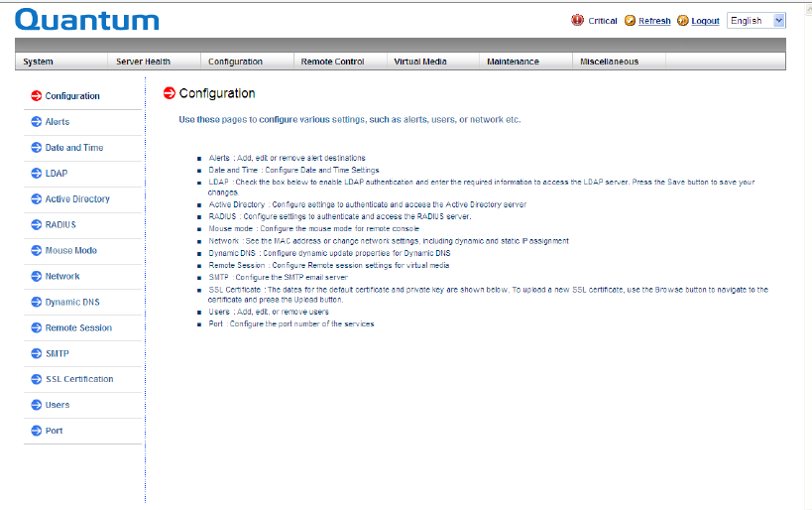Open the English language dropdown

pyautogui.click(x=756, y=20)
